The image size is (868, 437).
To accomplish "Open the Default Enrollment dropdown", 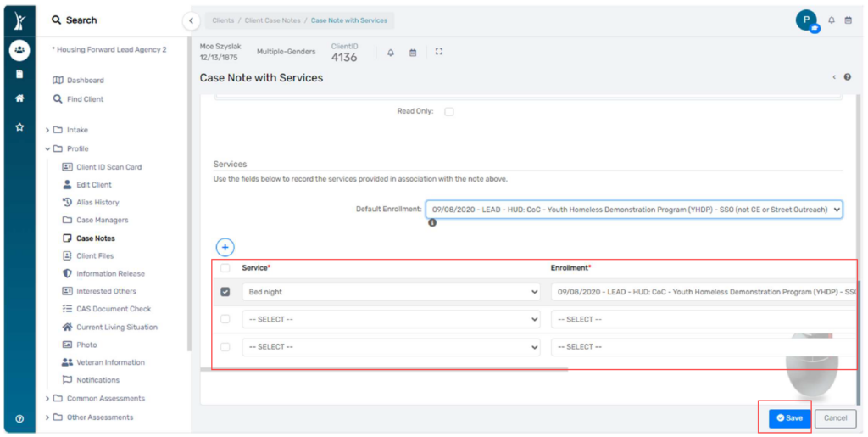I will pos(634,210).
